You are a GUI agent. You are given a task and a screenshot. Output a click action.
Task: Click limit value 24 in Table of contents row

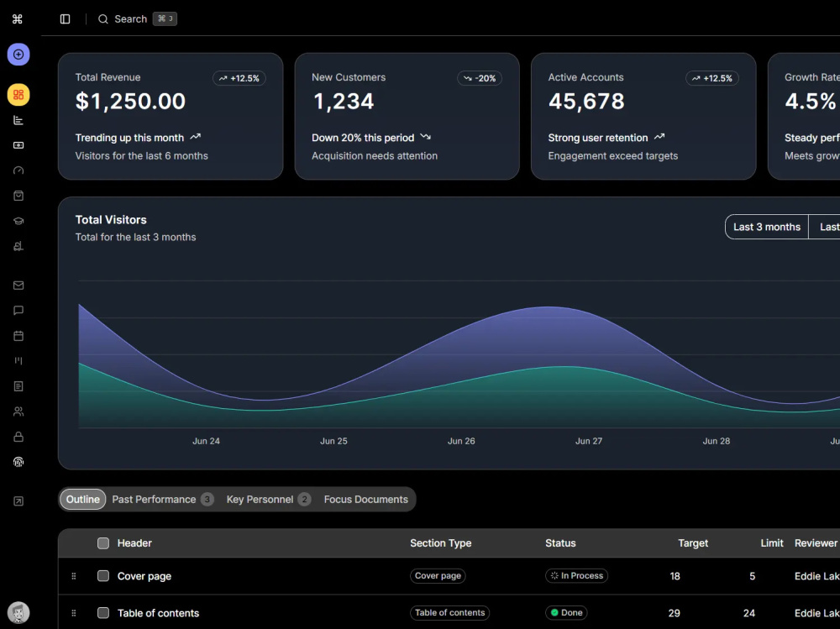[749, 613]
